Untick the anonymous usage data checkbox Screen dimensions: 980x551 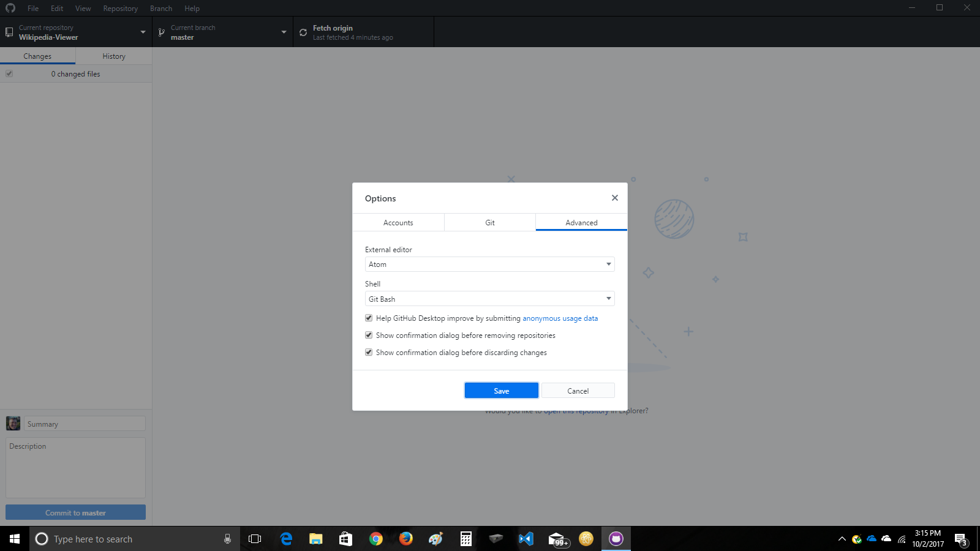click(x=369, y=318)
